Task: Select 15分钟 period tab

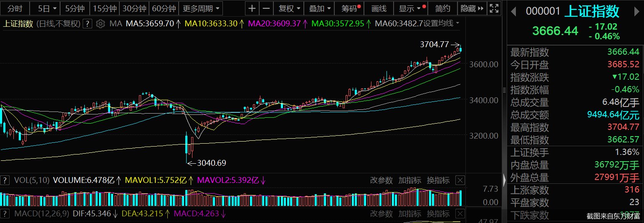Action: [105, 8]
